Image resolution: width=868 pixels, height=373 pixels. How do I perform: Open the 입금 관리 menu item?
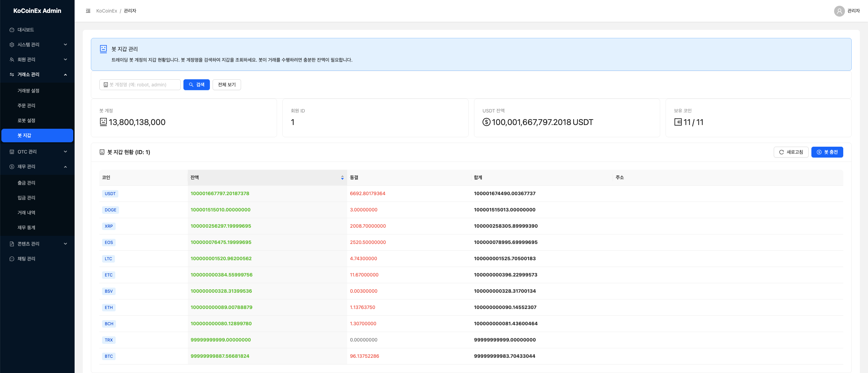(x=37, y=198)
